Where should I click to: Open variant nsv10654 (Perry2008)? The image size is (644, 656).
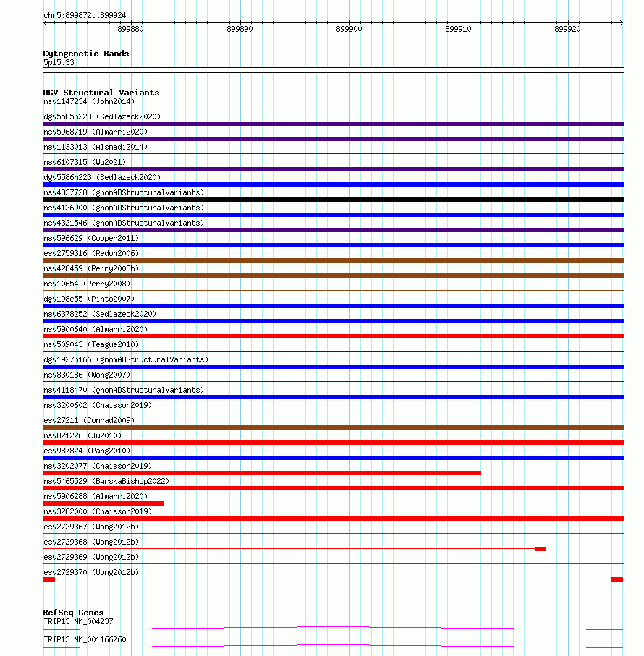click(87, 284)
